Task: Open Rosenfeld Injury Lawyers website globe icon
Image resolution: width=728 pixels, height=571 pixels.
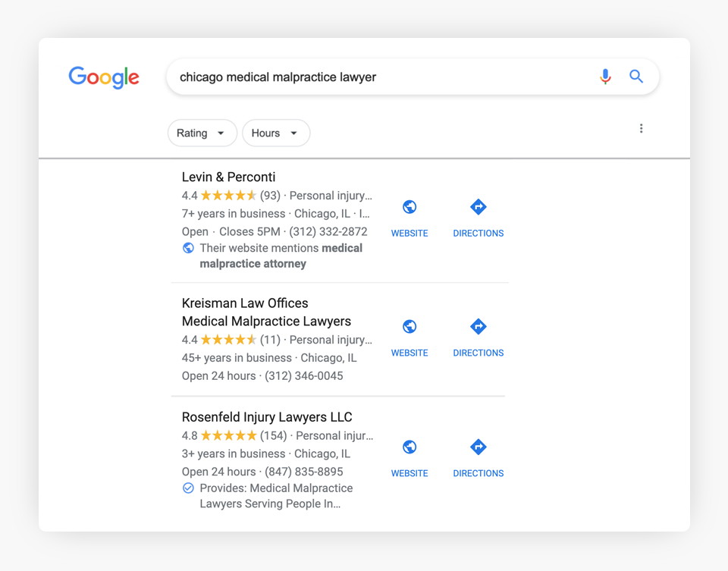Action: (409, 447)
